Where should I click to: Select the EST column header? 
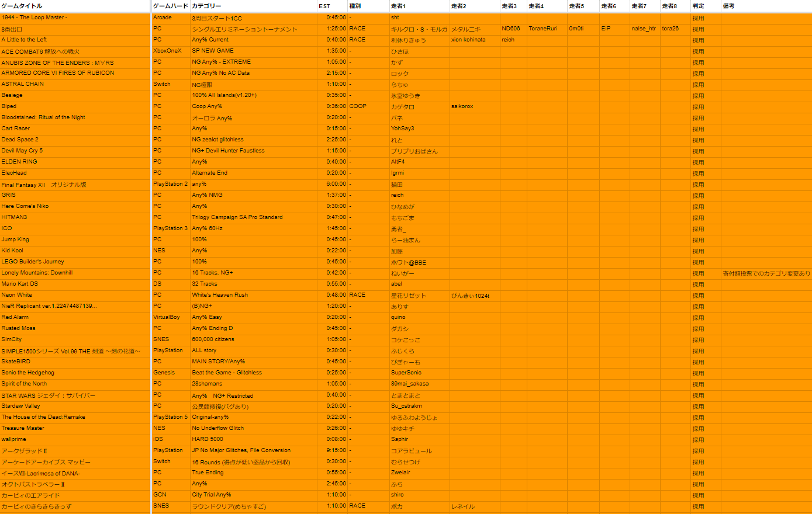click(x=333, y=6)
